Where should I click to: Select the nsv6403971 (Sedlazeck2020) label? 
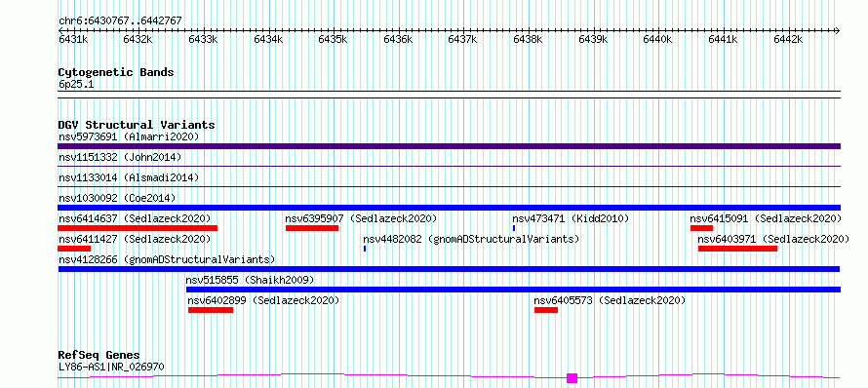point(773,239)
